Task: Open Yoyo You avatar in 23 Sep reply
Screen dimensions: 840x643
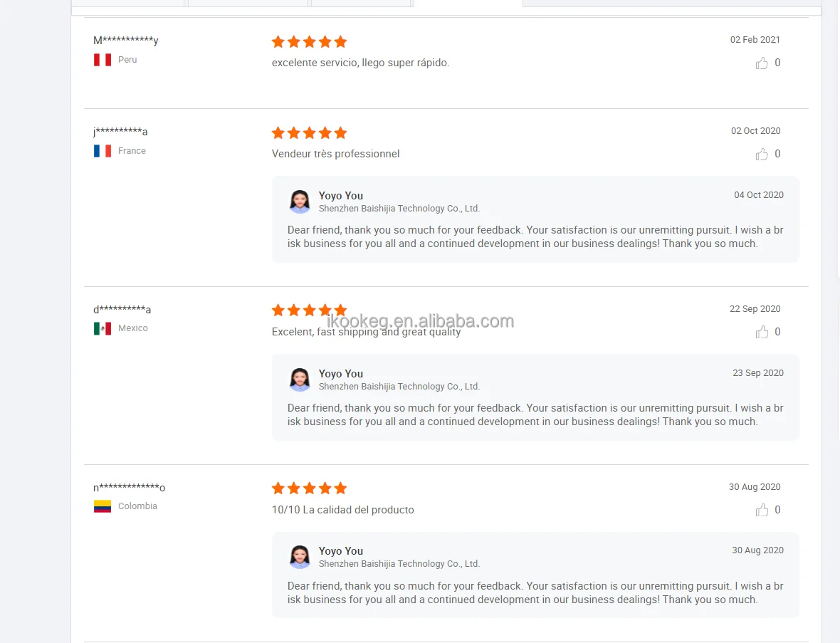Action: (x=300, y=380)
